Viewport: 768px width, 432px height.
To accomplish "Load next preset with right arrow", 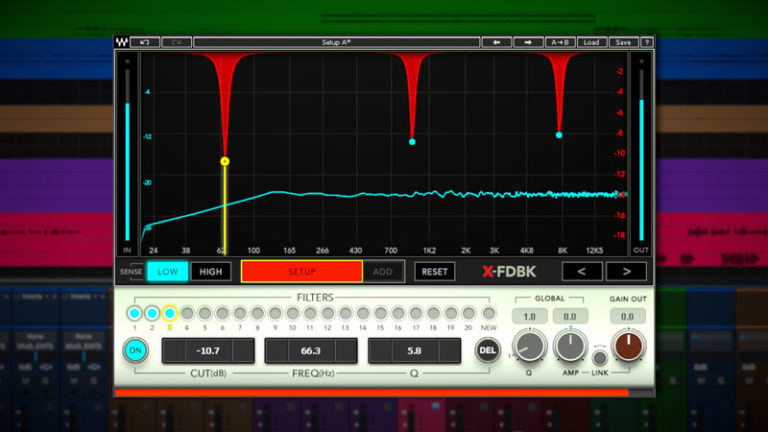I will coord(527,43).
